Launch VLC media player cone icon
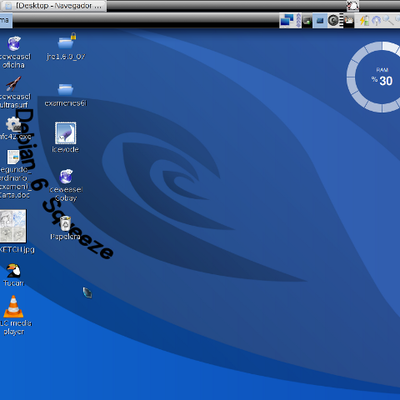400x400 pixels. coord(13,307)
